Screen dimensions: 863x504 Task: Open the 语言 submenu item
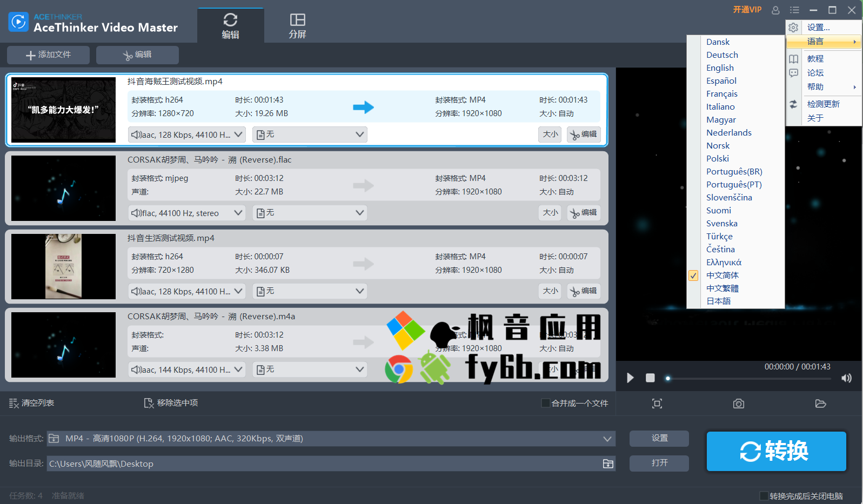coord(824,42)
